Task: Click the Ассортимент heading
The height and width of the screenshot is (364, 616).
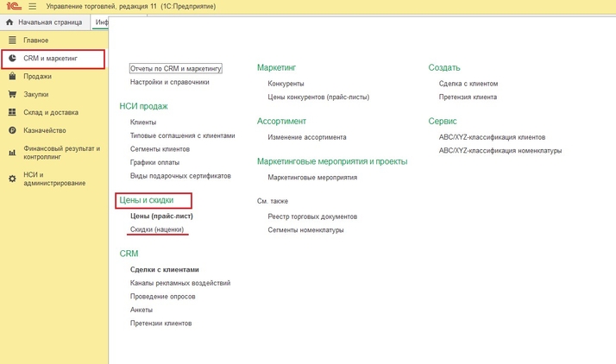Action: [281, 121]
